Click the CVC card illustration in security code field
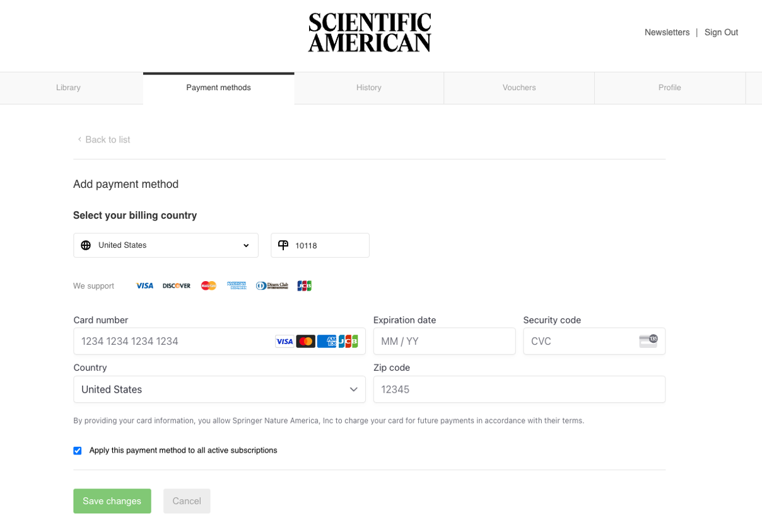762x532 pixels. click(x=648, y=340)
